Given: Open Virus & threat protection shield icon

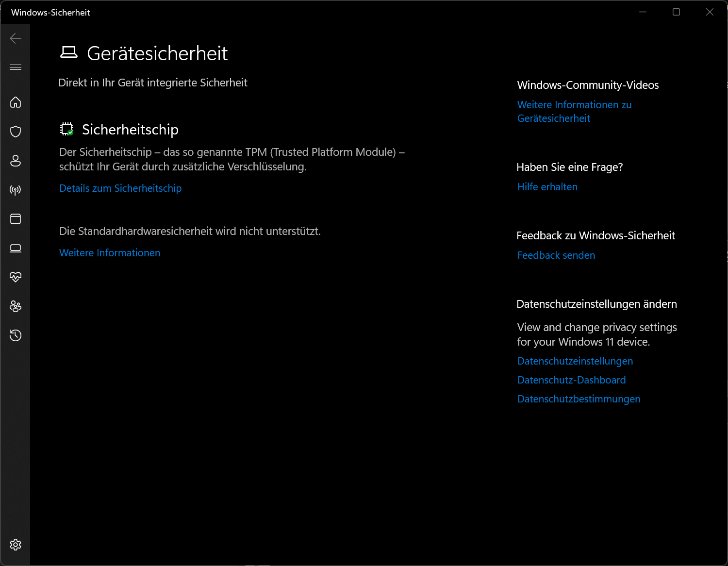Looking at the screenshot, I should tap(16, 132).
